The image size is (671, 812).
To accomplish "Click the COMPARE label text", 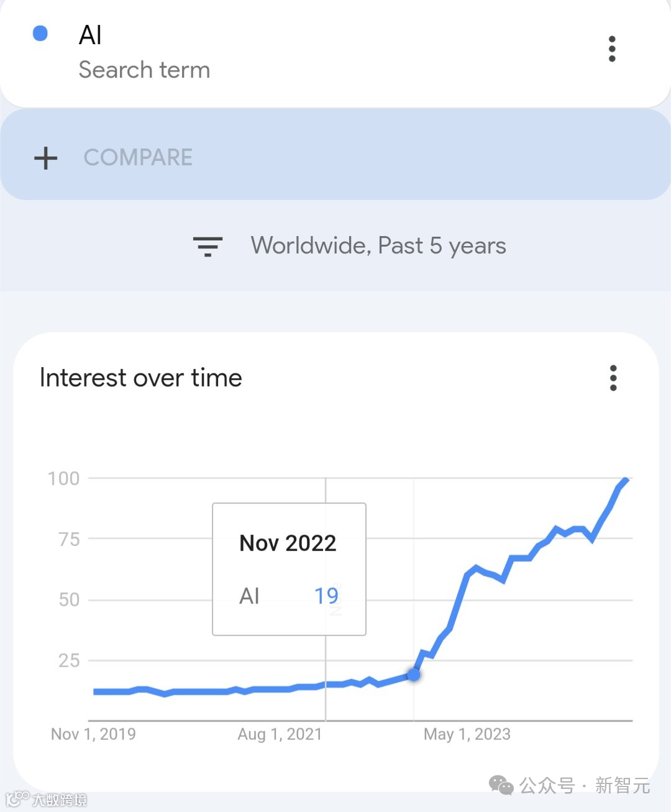I will [138, 158].
